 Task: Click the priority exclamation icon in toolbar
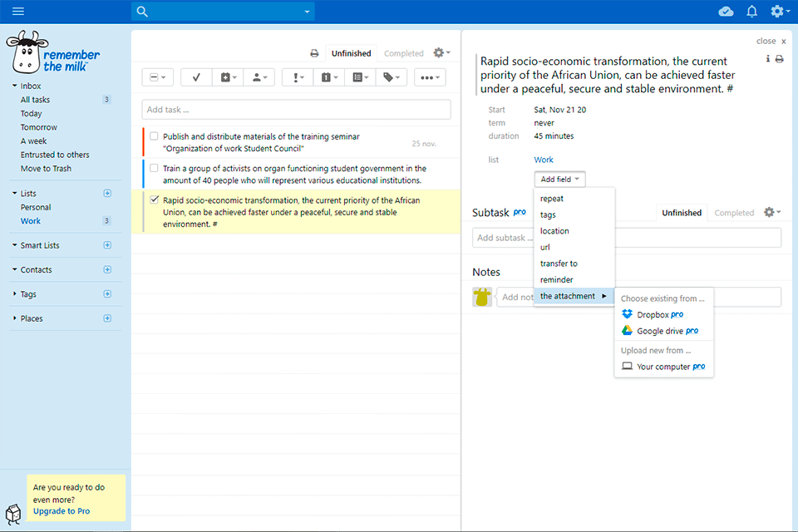pyautogui.click(x=297, y=77)
